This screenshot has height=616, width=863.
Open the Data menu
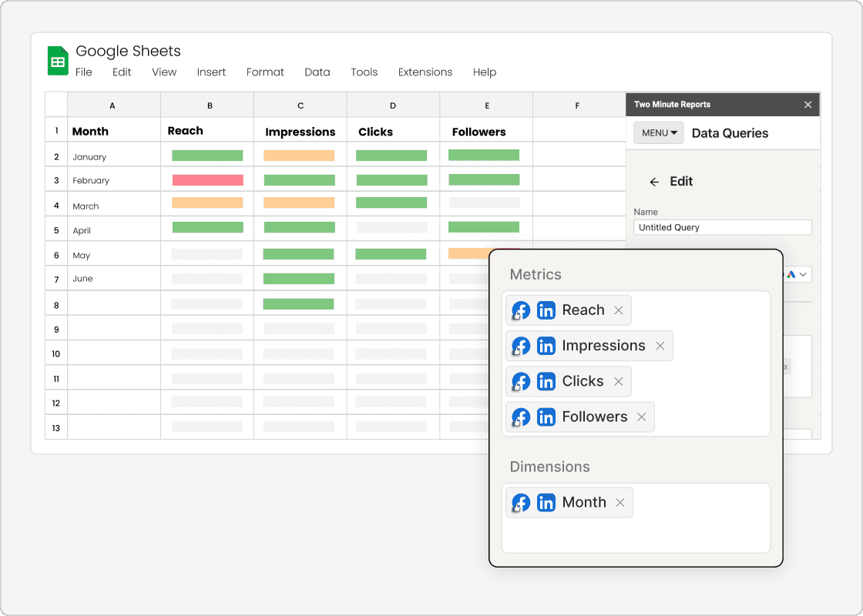point(317,72)
